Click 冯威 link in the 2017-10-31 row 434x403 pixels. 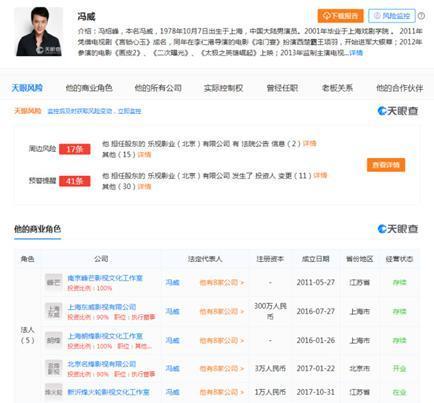[173, 392]
